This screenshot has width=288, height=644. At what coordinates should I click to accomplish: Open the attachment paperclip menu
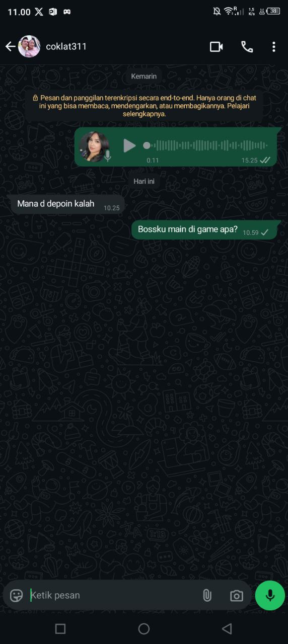tap(207, 596)
